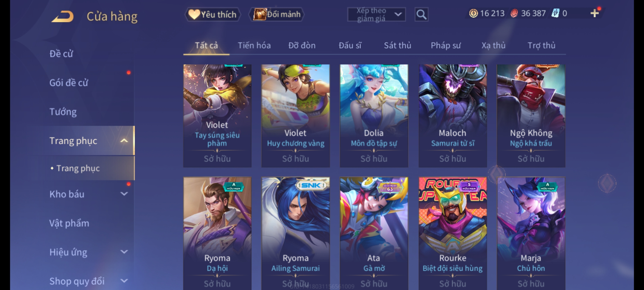Open Đổi mảnh fragment exchange

coord(277,14)
